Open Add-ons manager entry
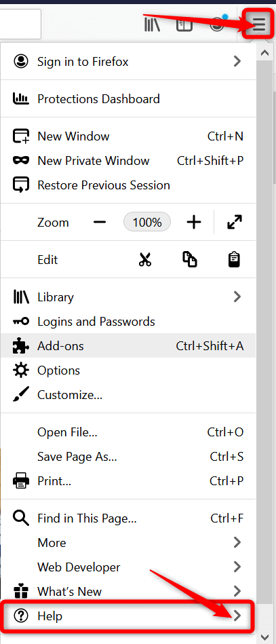The width and height of the screenshot is (276, 644). click(x=128, y=346)
